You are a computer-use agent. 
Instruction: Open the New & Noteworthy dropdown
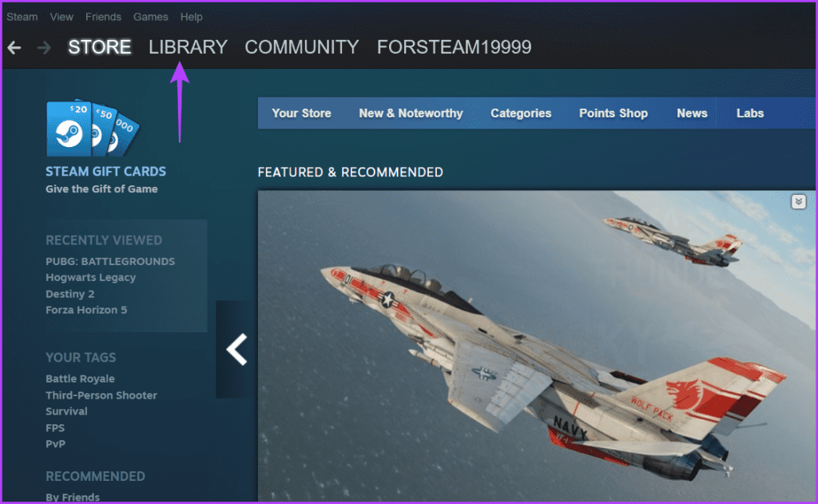411,113
